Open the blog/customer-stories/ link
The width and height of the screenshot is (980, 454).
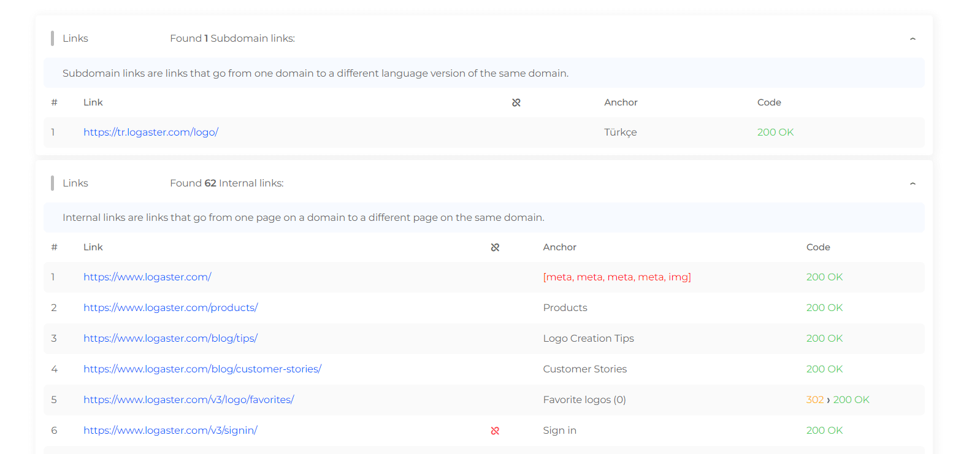tap(202, 369)
